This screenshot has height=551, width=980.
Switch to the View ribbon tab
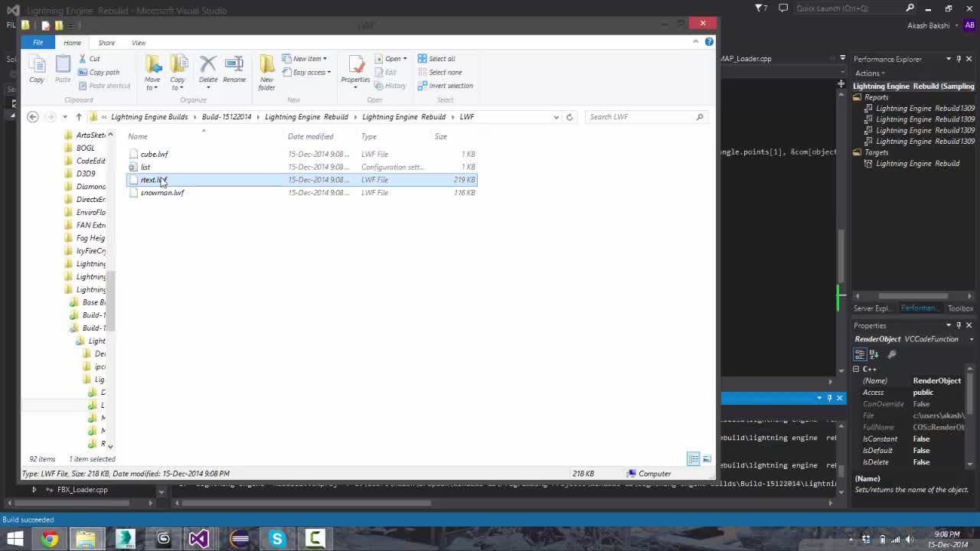(x=139, y=43)
